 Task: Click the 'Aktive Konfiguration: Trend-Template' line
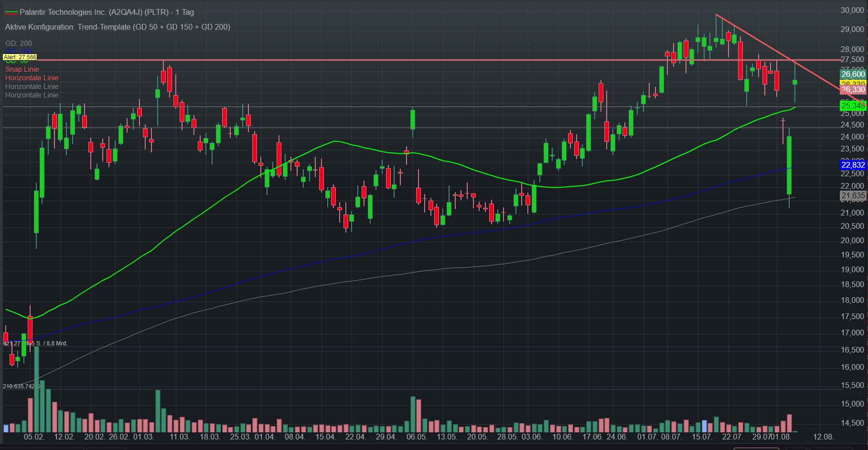click(118, 27)
